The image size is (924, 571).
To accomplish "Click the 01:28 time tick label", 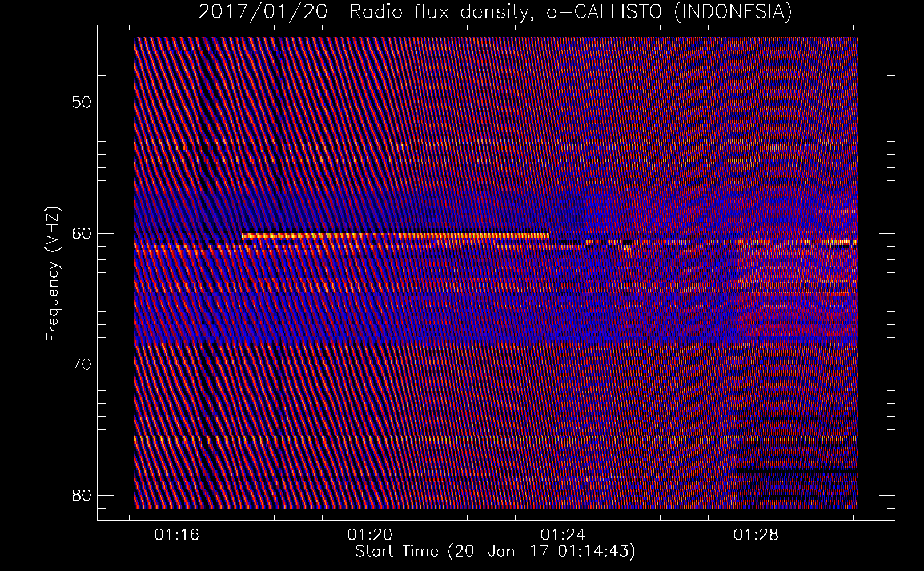I will (x=757, y=535).
